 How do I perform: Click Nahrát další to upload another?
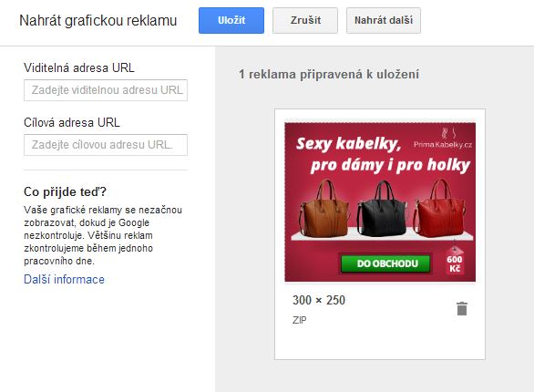point(384,20)
